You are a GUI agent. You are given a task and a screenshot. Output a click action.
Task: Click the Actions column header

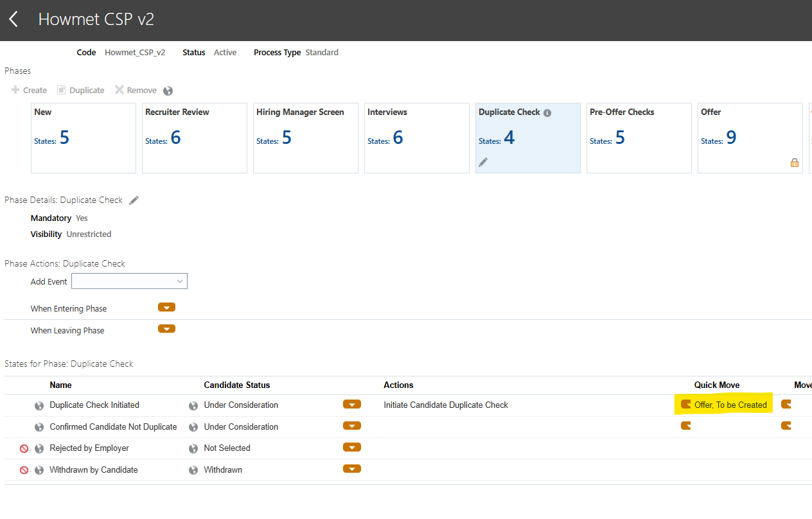(x=398, y=385)
